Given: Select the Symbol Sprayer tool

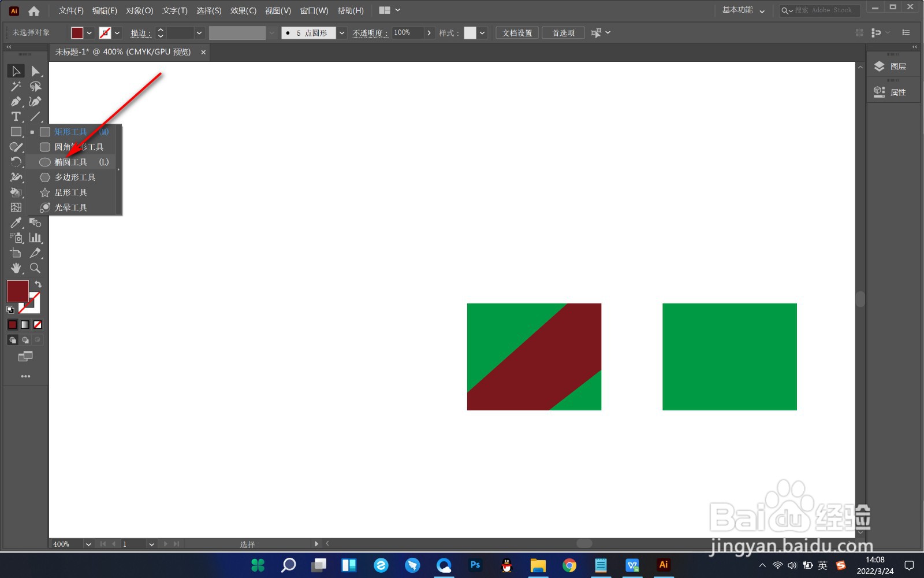Looking at the screenshot, I should click(16, 238).
